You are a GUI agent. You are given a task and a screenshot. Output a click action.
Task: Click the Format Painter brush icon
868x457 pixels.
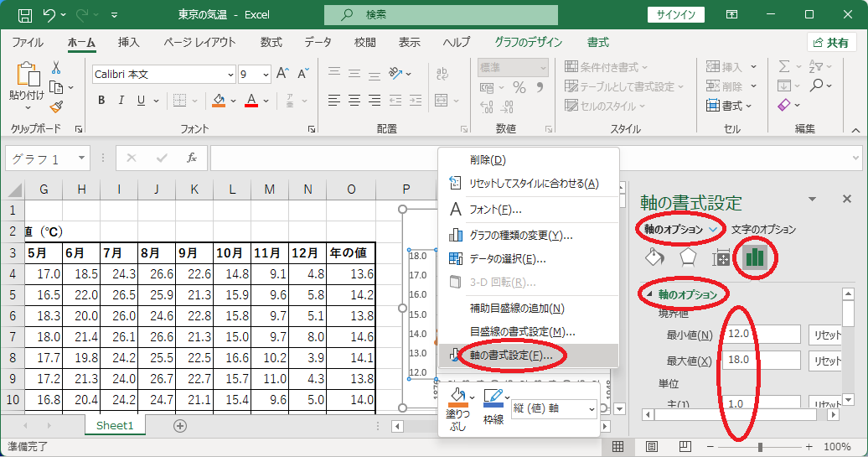click(x=56, y=106)
